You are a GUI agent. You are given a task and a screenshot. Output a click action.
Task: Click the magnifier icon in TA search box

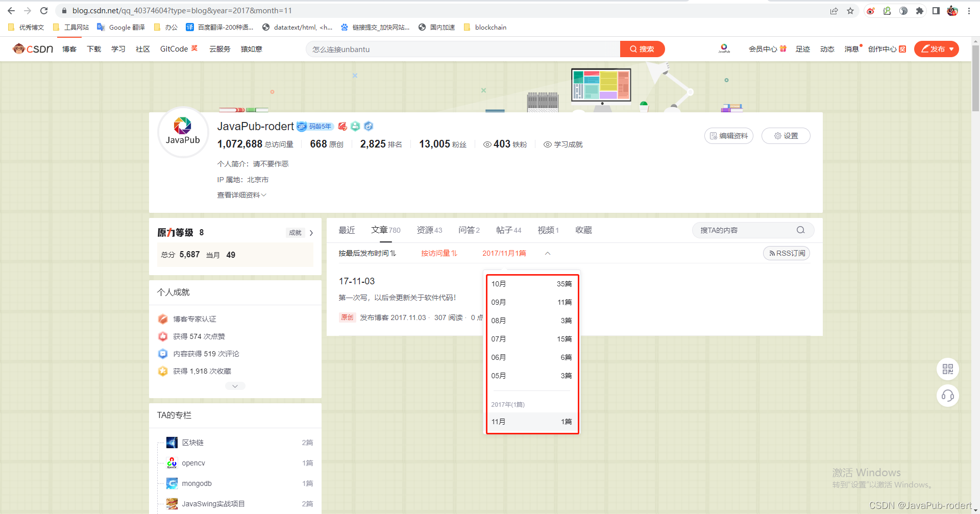pos(800,230)
